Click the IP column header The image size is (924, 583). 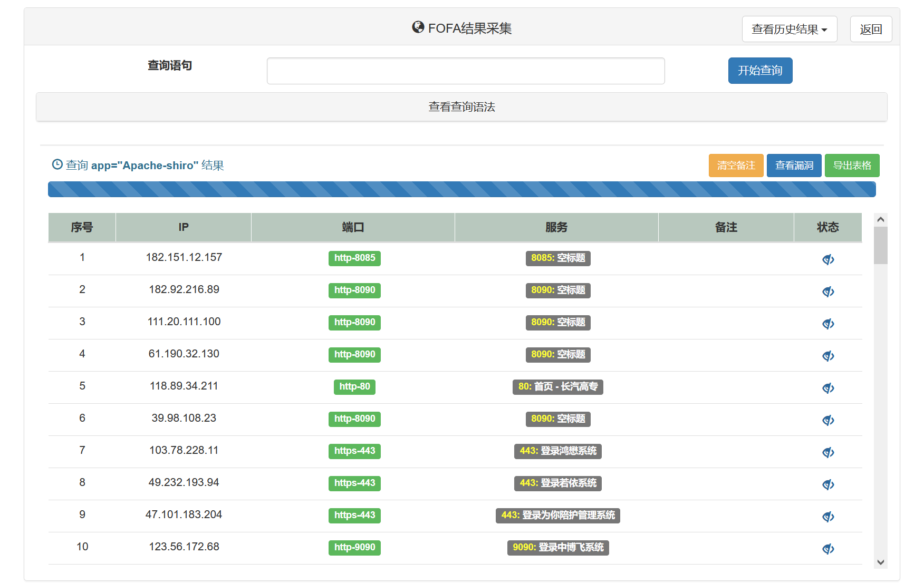[184, 227]
